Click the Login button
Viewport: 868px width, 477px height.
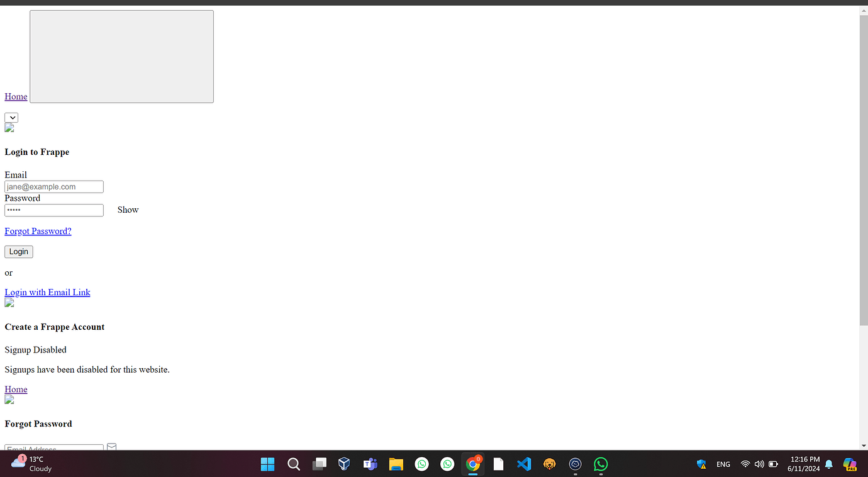click(x=19, y=252)
